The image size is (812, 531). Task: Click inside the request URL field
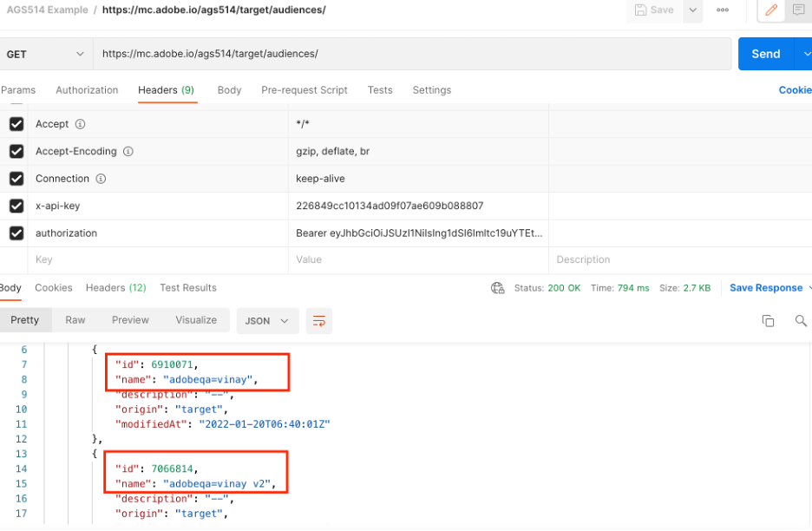point(390,54)
